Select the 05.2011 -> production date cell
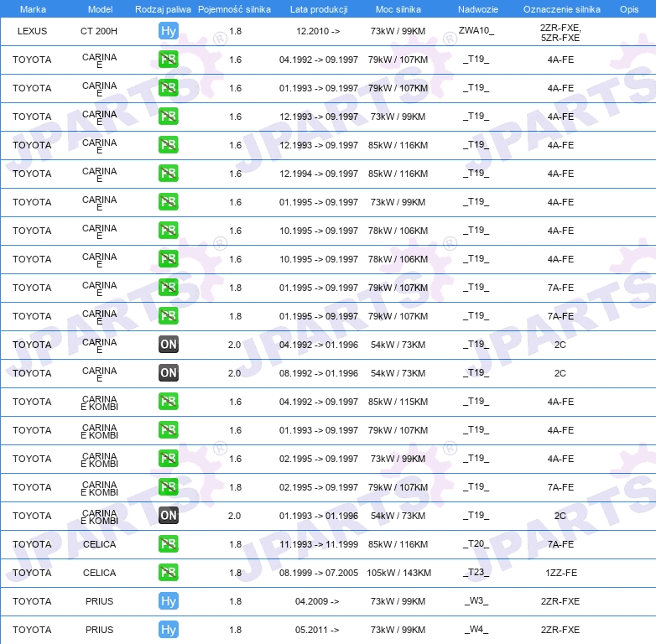 [317, 630]
